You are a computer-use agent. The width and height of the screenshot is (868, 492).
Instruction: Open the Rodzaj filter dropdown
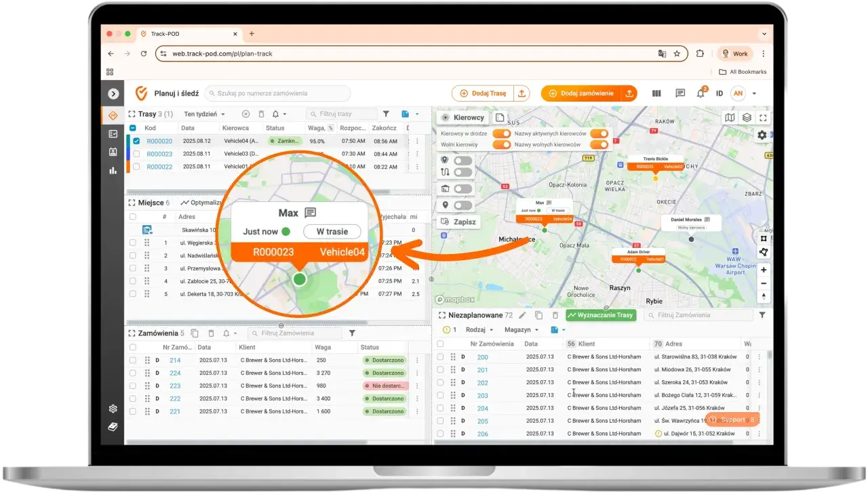479,329
